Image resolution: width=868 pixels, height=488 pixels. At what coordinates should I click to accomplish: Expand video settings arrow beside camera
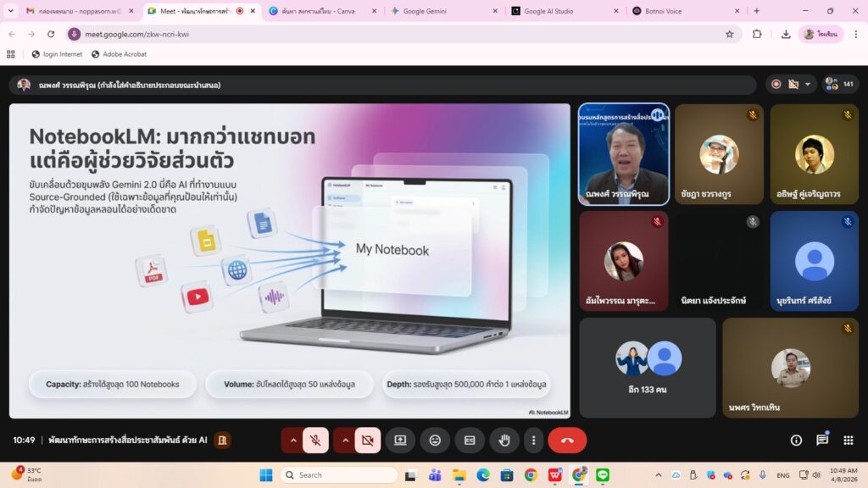click(x=345, y=441)
